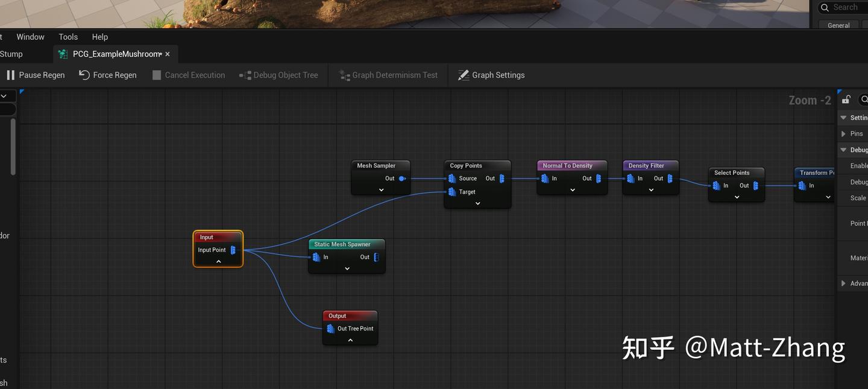Expand the Advanced section in details panel
Viewport: 868px width, 389px height.
843,283
